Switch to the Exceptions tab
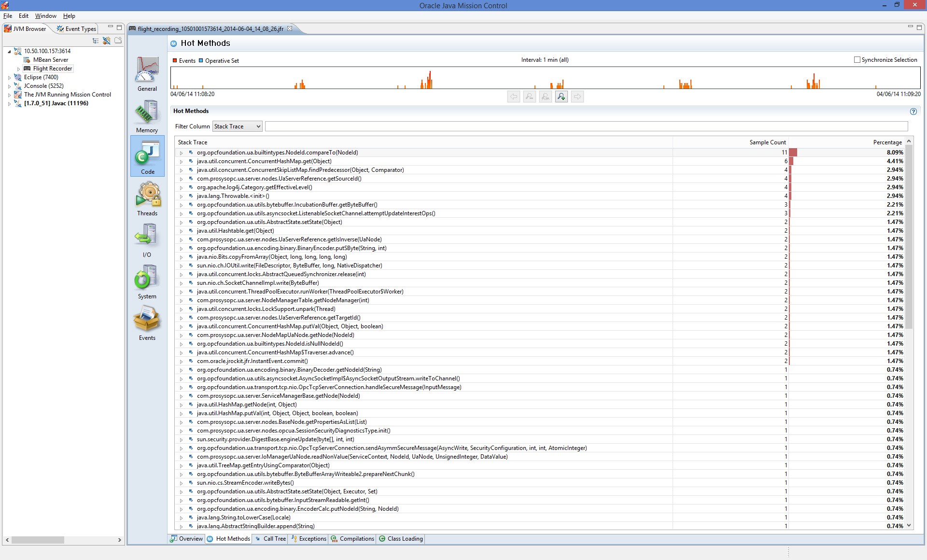 coord(309,539)
